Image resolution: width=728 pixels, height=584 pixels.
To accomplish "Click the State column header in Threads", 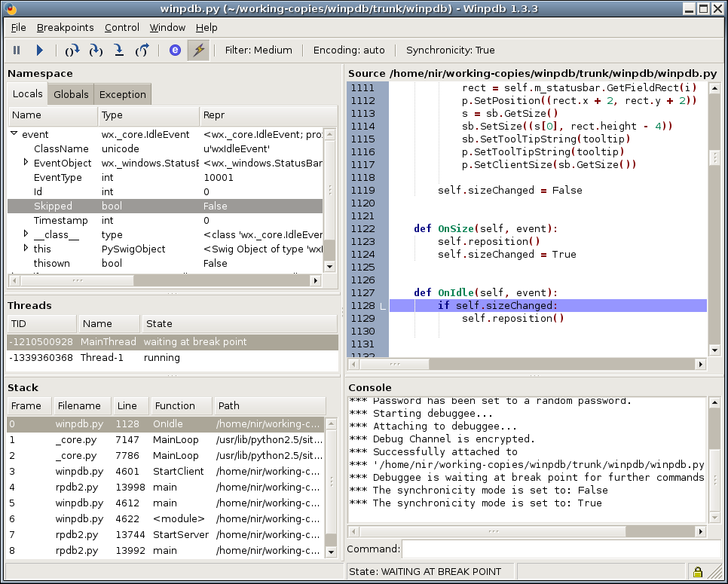I will pos(239,323).
